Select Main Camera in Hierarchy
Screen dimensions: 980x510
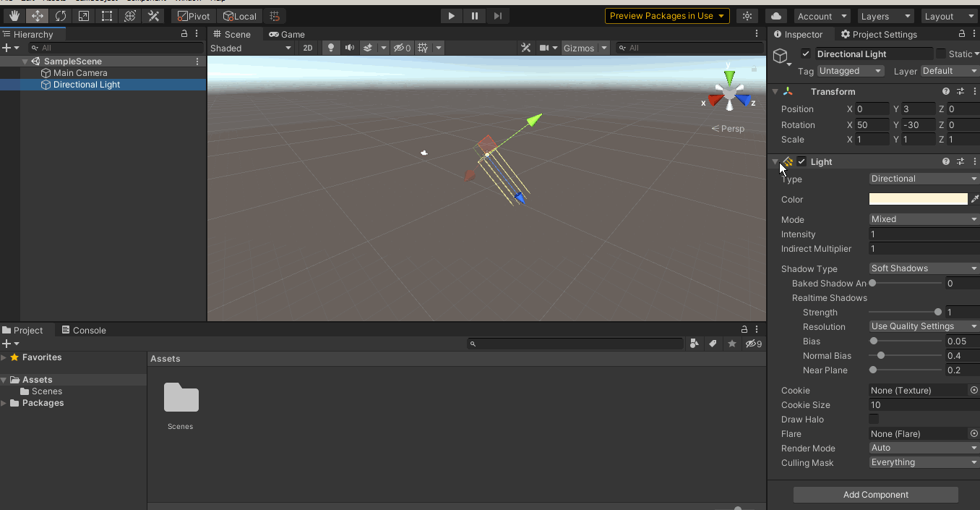click(x=80, y=73)
